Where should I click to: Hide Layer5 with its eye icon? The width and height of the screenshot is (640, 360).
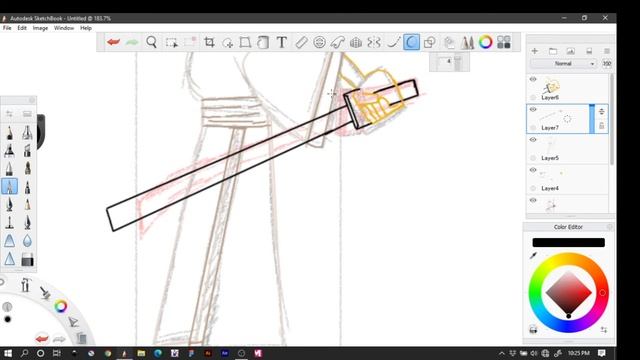coord(533,140)
